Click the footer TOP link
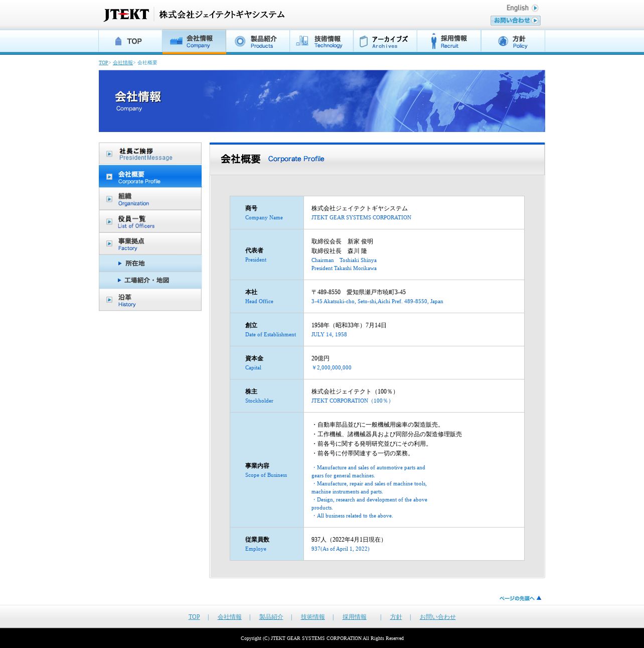Viewport: 644px width, 648px height. 194,617
